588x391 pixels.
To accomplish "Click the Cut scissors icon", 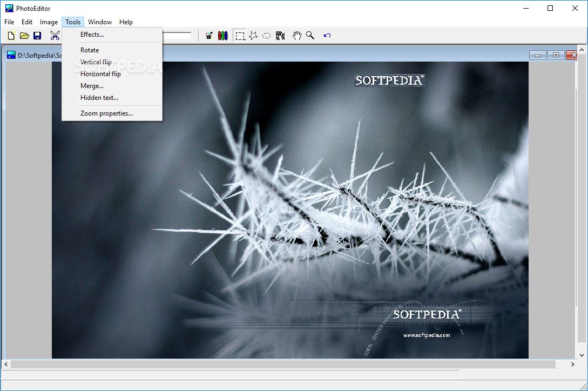I will pyautogui.click(x=55, y=36).
